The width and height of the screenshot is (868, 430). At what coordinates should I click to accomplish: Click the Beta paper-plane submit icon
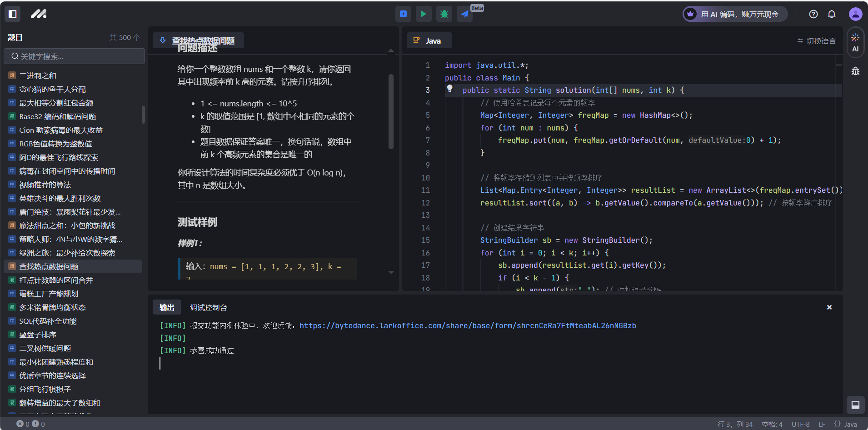[465, 14]
